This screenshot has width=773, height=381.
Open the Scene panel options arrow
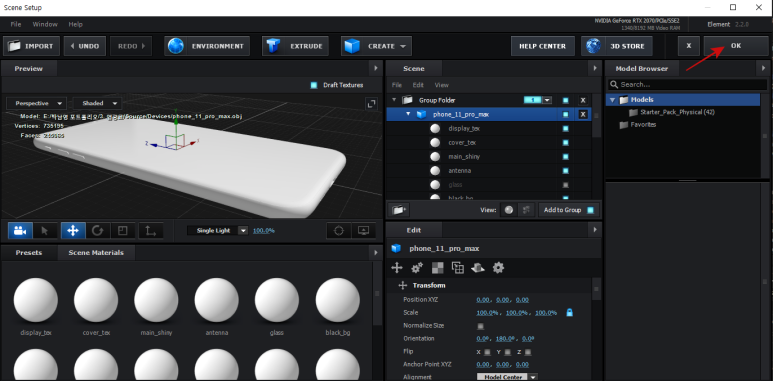[x=596, y=69]
